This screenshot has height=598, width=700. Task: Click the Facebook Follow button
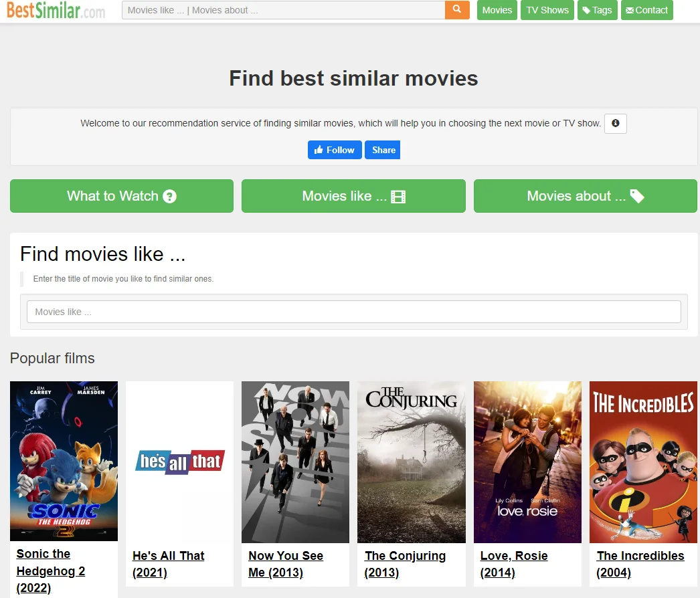point(335,150)
